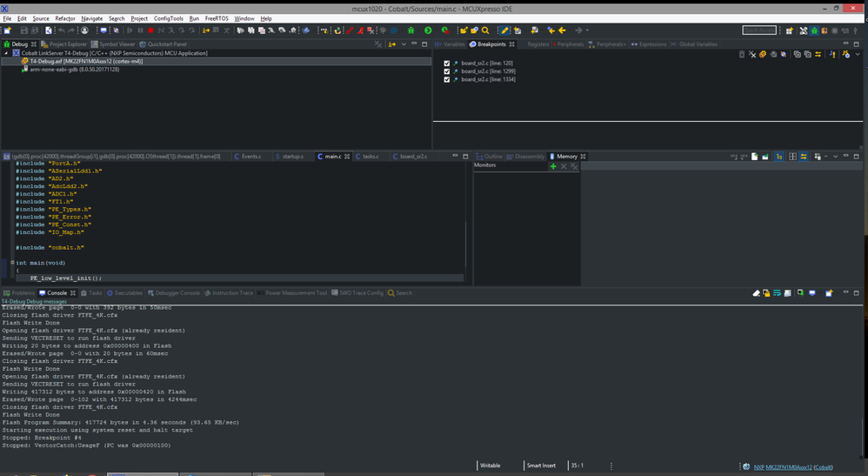The height and width of the screenshot is (476, 868).
Task: Click the Scroll Lock console icon
Action: click(x=766, y=293)
